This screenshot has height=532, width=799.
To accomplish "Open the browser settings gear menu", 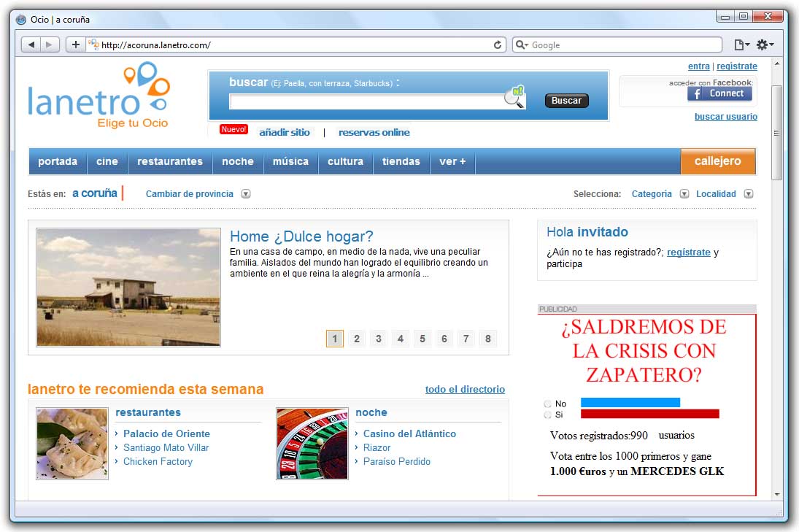I will pyautogui.click(x=765, y=45).
